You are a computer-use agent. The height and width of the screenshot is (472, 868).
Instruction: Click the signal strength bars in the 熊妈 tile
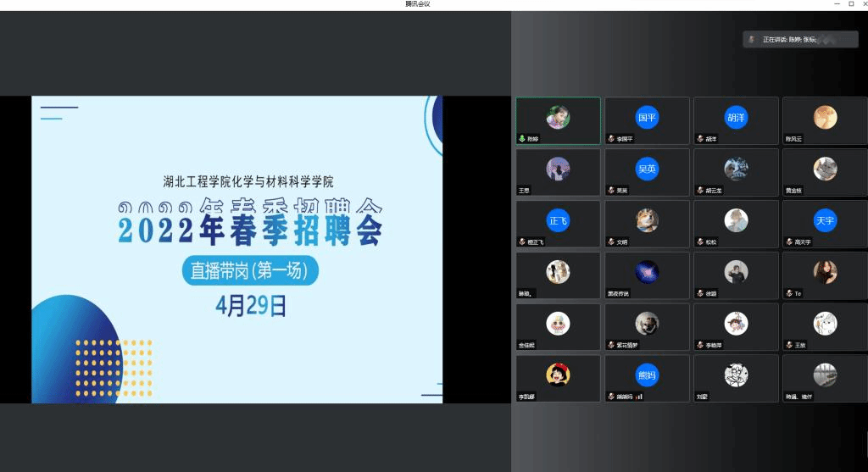pyautogui.click(x=639, y=397)
